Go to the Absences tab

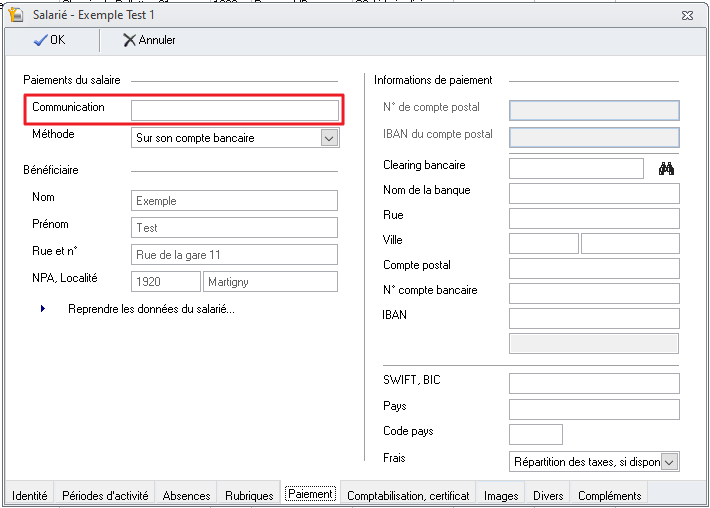tap(186, 495)
